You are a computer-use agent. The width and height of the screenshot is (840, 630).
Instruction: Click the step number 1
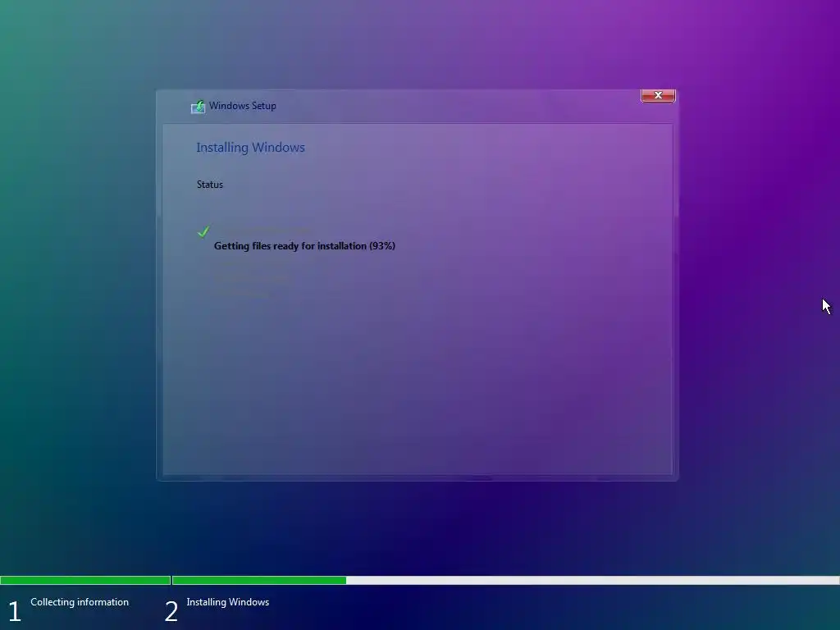point(15,611)
